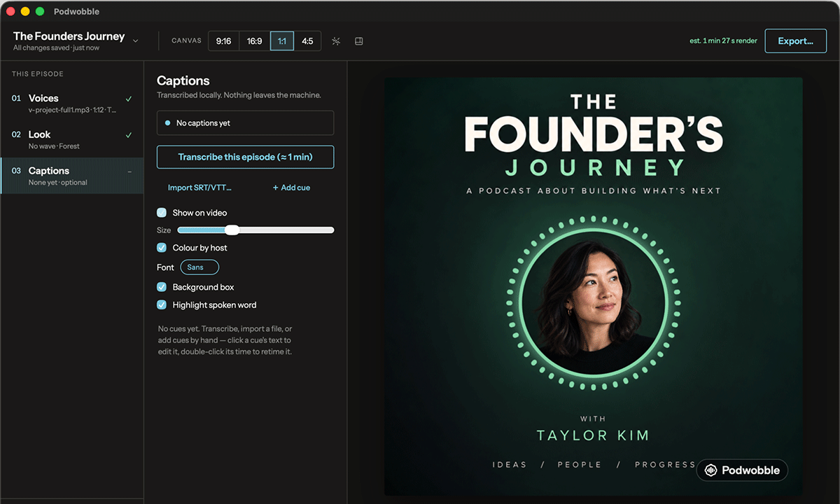Open the Voices step
The height and width of the screenshot is (504, 840).
click(x=71, y=104)
